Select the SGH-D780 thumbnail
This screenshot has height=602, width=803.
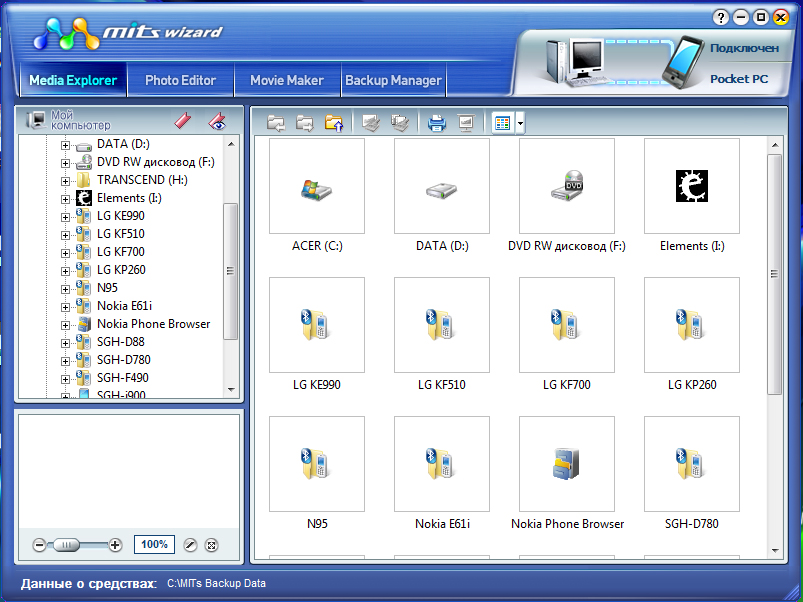692,464
